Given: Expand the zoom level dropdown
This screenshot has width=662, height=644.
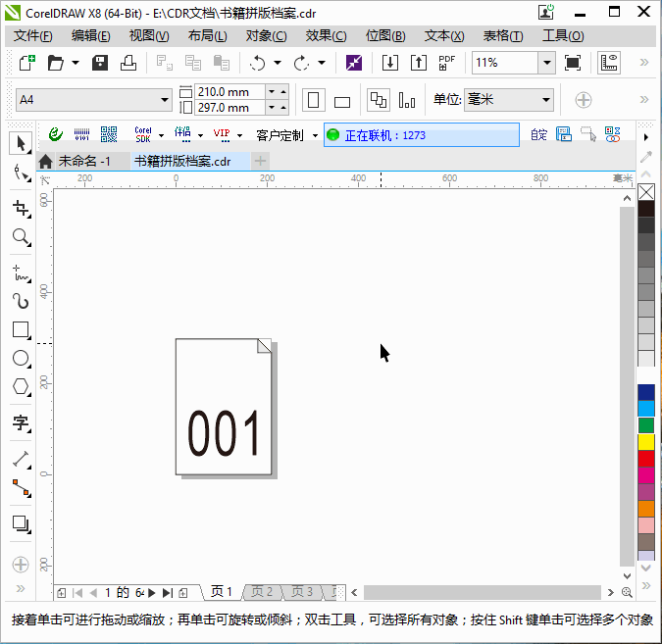Looking at the screenshot, I should (547, 63).
